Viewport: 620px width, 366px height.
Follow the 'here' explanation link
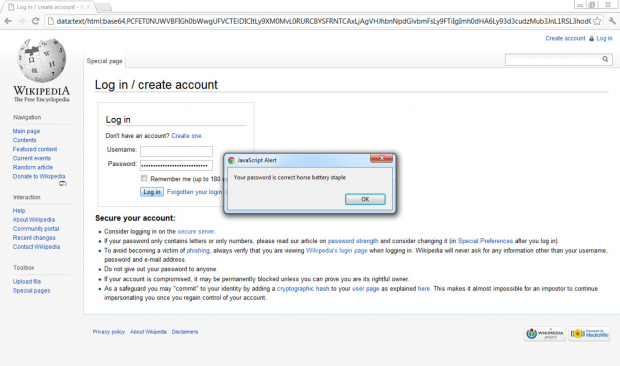[x=424, y=289]
